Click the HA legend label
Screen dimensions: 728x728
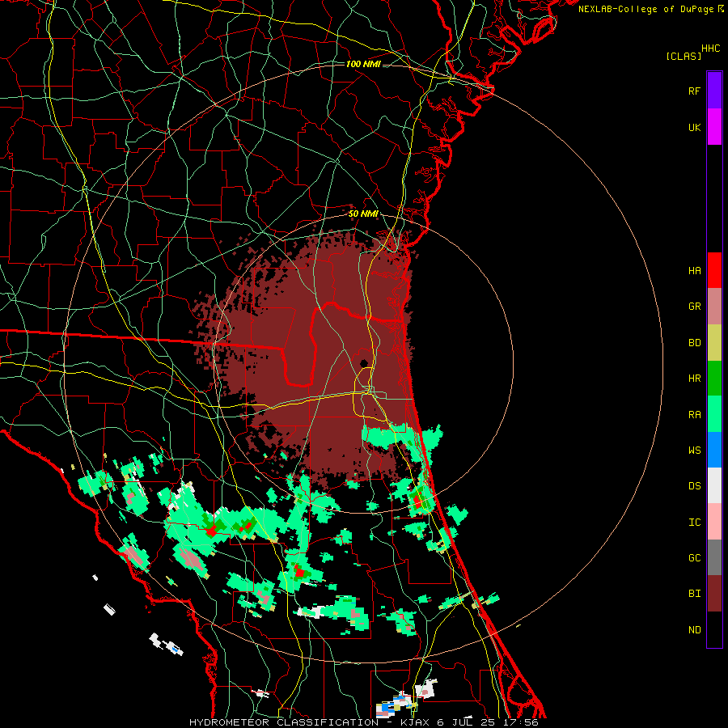click(x=694, y=270)
